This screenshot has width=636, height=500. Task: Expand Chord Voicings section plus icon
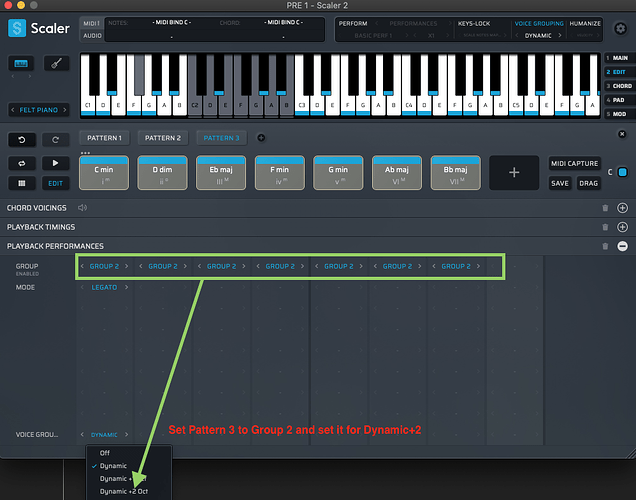pyautogui.click(x=622, y=208)
